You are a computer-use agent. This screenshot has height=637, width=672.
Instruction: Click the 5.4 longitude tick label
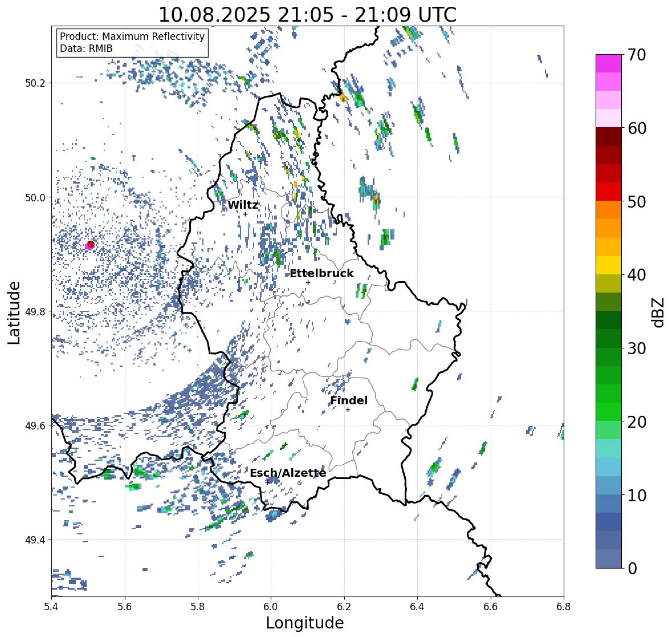click(x=51, y=606)
